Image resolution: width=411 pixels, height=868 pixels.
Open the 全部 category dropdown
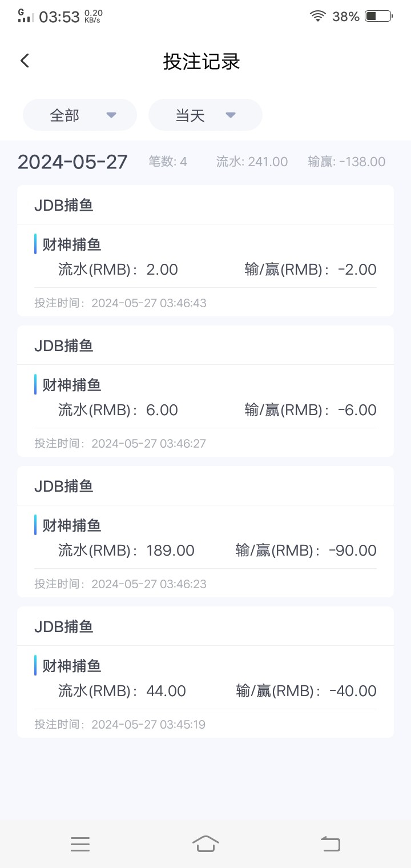80,115
